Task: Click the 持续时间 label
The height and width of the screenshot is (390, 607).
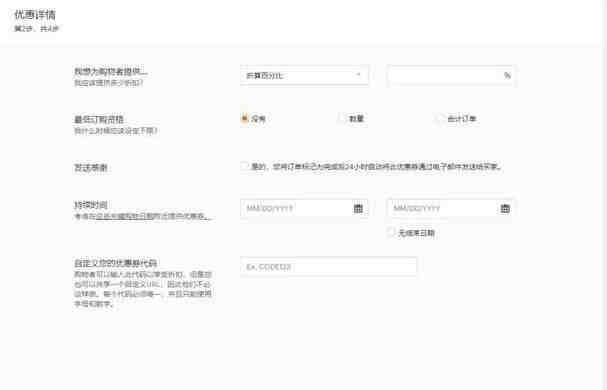Action: (x=91, y=205)
